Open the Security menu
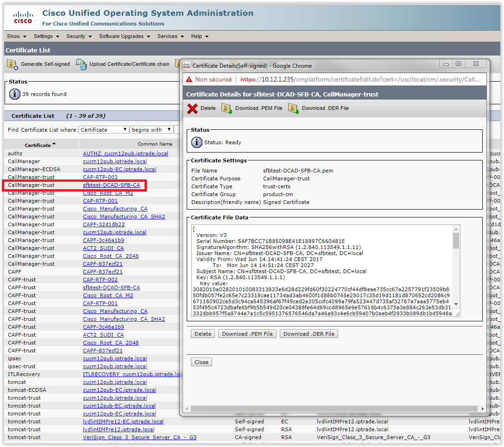The width and height of the screenshot is (504, 447). 79,36
